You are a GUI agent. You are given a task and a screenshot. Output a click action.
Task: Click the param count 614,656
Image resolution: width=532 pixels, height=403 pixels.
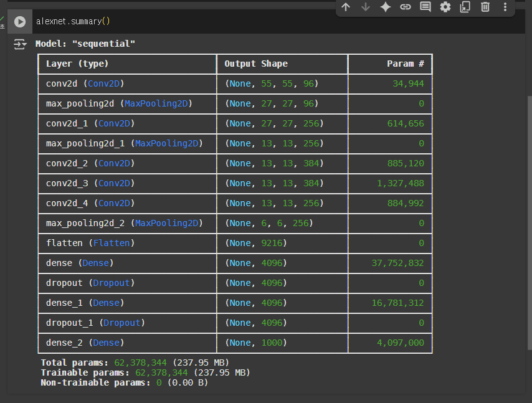[x=406, y=124]
